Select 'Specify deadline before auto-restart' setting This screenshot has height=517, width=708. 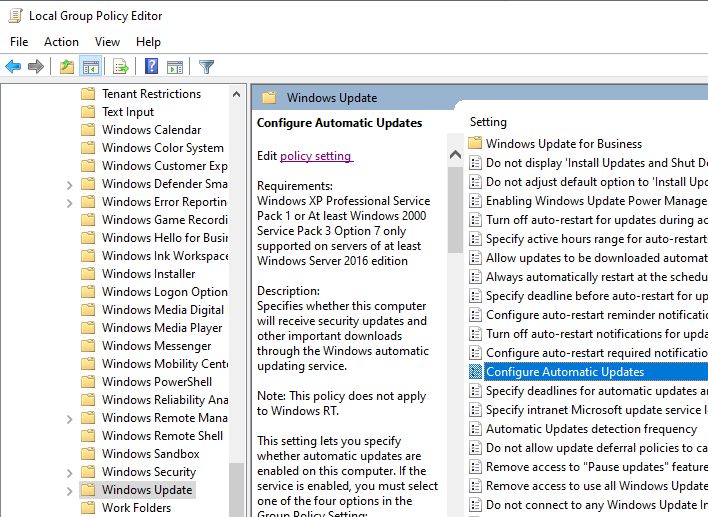596,295
